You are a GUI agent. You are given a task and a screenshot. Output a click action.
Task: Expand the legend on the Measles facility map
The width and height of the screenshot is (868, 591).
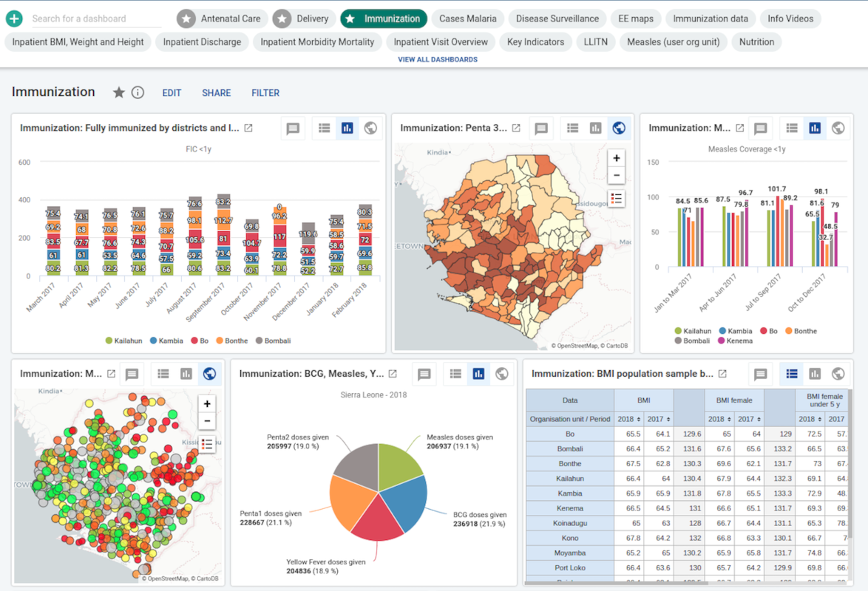point(207,444)
